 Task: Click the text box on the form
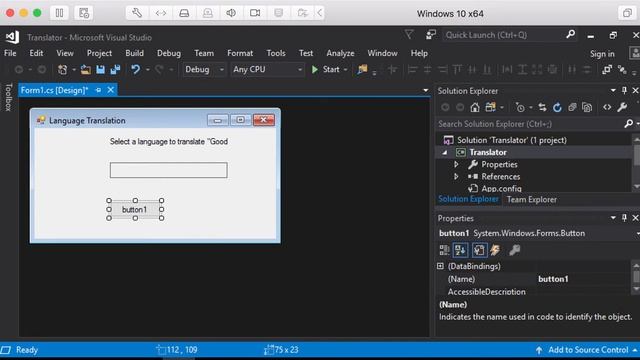click(169, 170)
